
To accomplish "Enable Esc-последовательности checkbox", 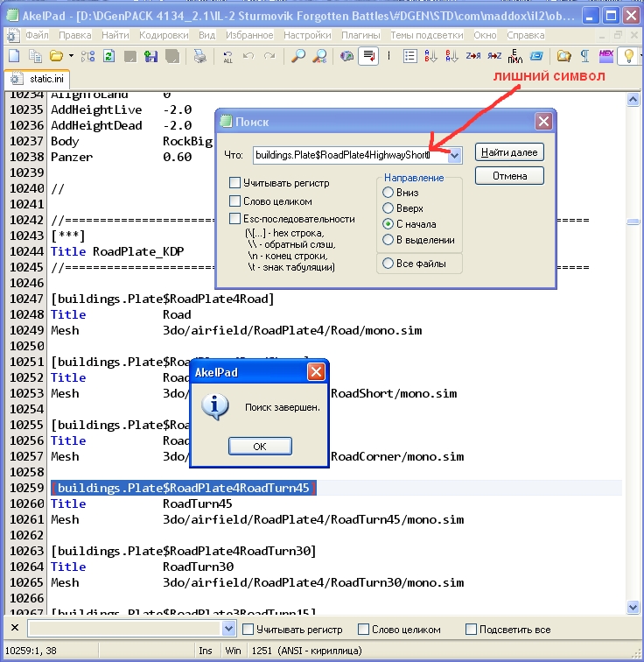I will pos(234,219).
